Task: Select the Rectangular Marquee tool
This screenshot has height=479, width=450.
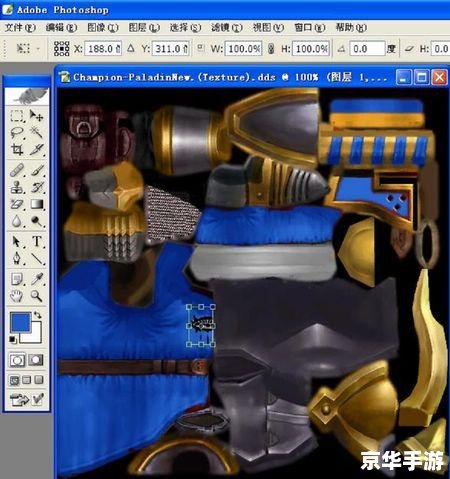Action: click(x=17, y=116)
